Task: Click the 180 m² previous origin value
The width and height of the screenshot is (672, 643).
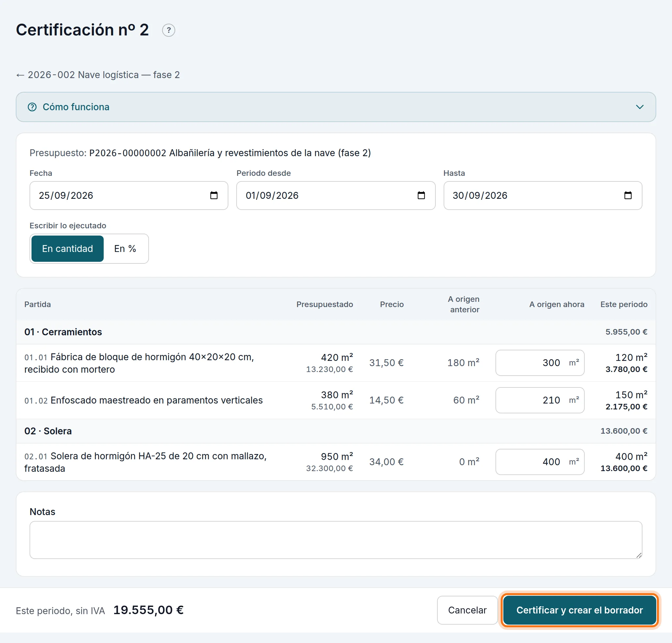Action: [463, 363]
